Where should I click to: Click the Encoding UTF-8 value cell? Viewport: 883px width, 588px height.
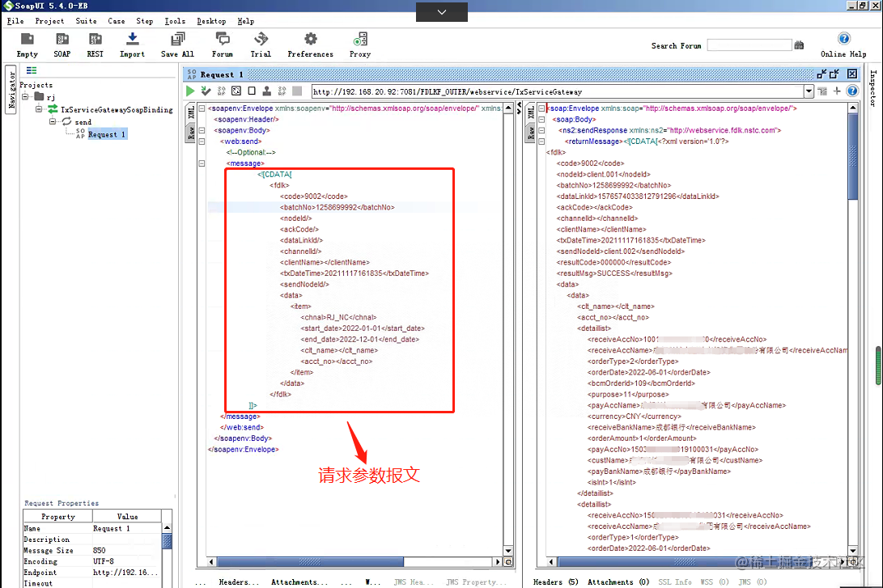coord(127,561)
